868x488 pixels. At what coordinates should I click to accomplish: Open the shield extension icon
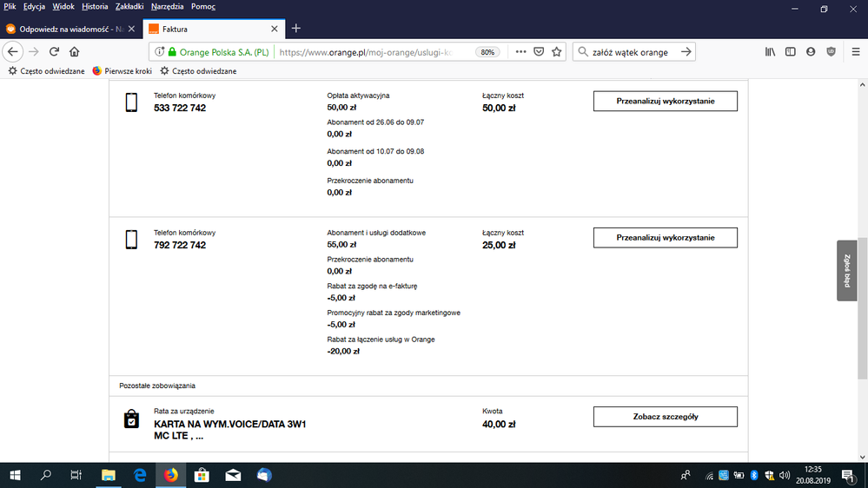(831, 52)
